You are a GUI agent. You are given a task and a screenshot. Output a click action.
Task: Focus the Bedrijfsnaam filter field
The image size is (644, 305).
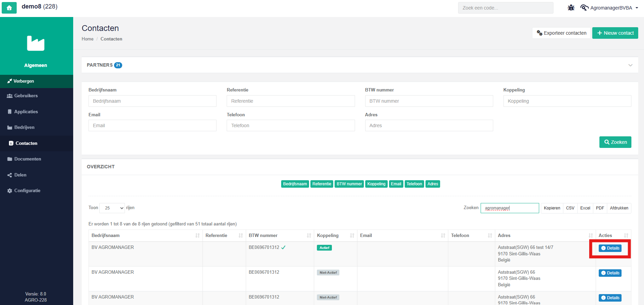click(152, 101)
